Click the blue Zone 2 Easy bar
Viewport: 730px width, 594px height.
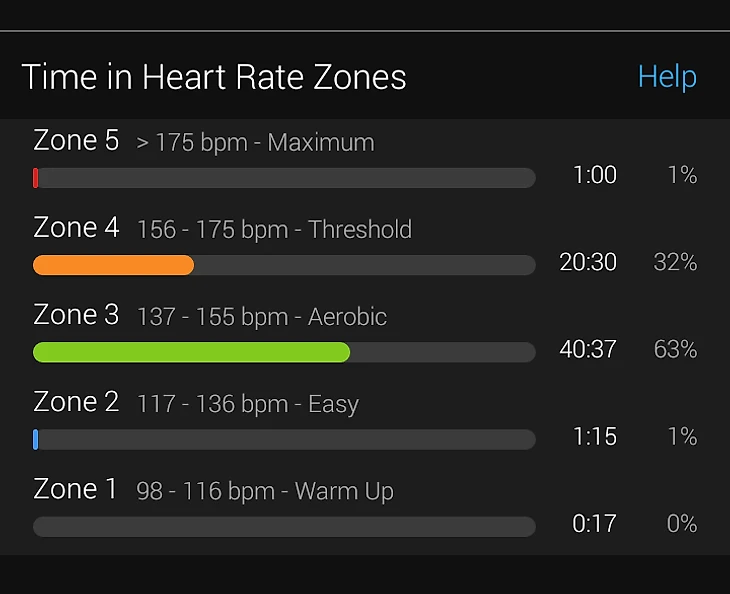click(284, 439)
